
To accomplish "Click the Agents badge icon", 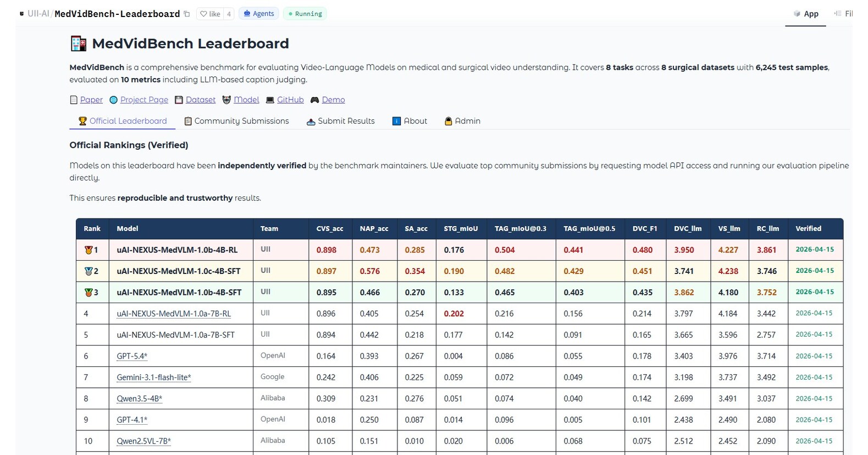I will pos(247,14).
